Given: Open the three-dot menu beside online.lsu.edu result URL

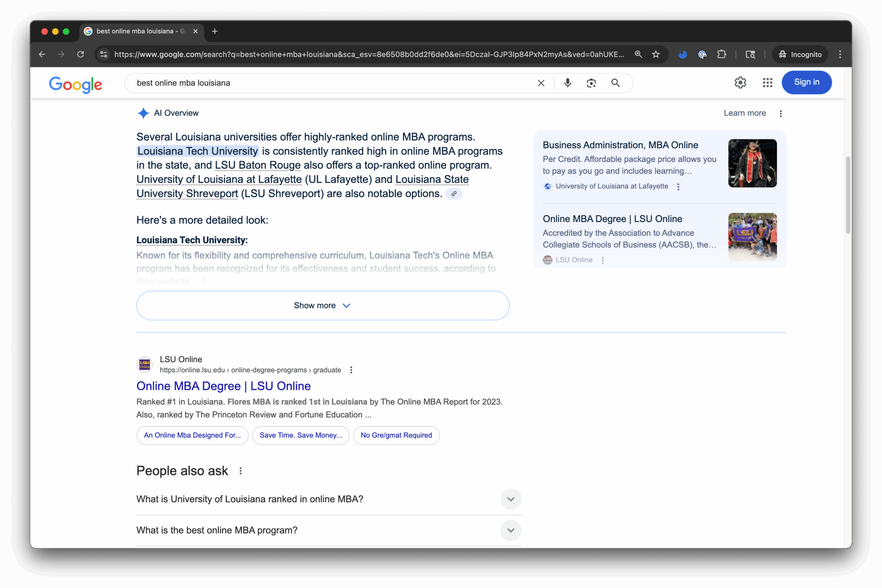Looking at the screenshot, I should pos(351,370).
